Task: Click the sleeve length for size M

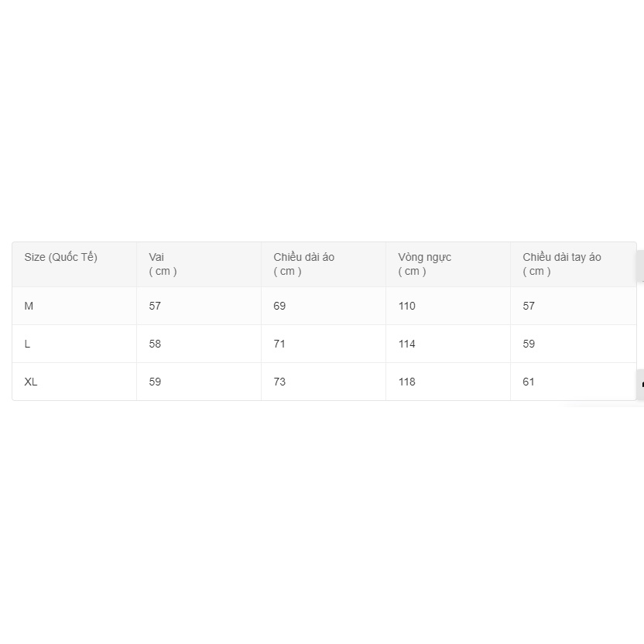Action: (529, 306)
